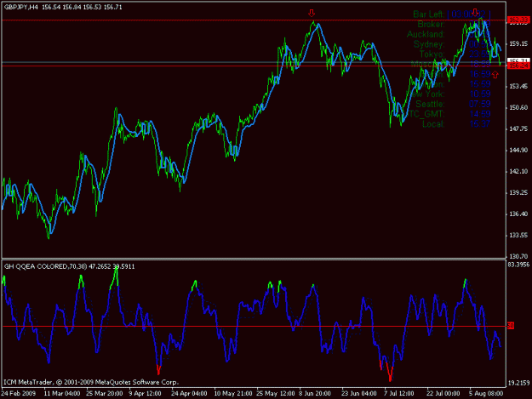Click the Sydney clock label
Screen dimensions: 532x399
click(x=429, y=44)
